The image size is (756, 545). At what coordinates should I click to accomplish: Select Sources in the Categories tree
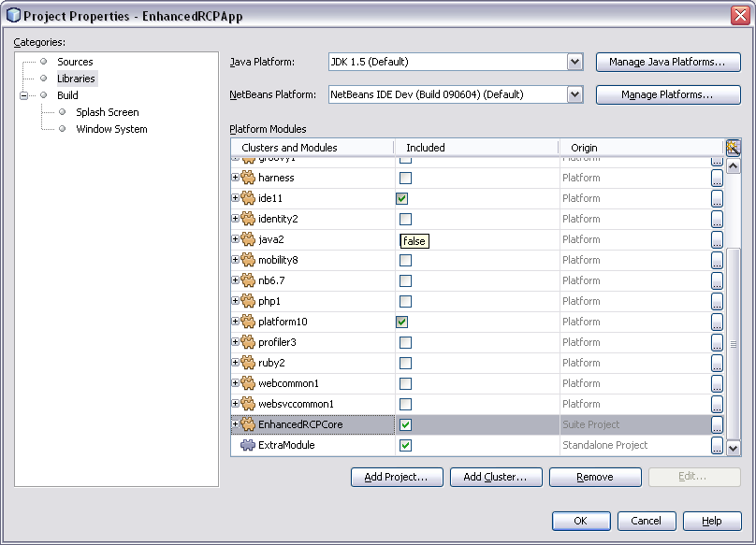(75, 62)
